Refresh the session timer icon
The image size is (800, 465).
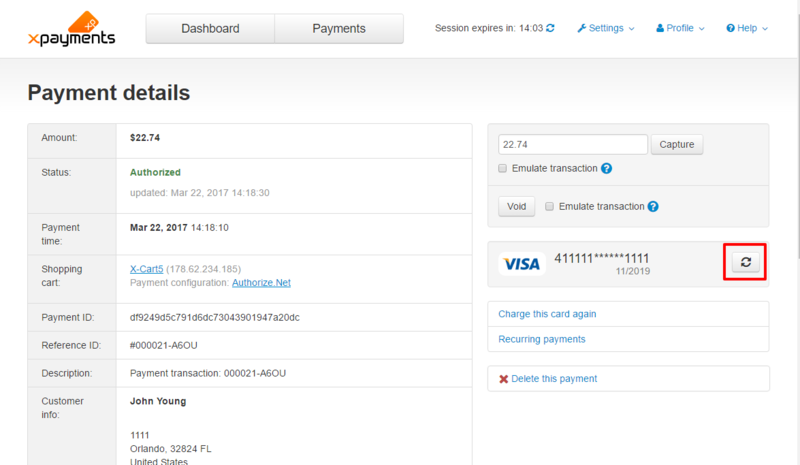(550, 28)
